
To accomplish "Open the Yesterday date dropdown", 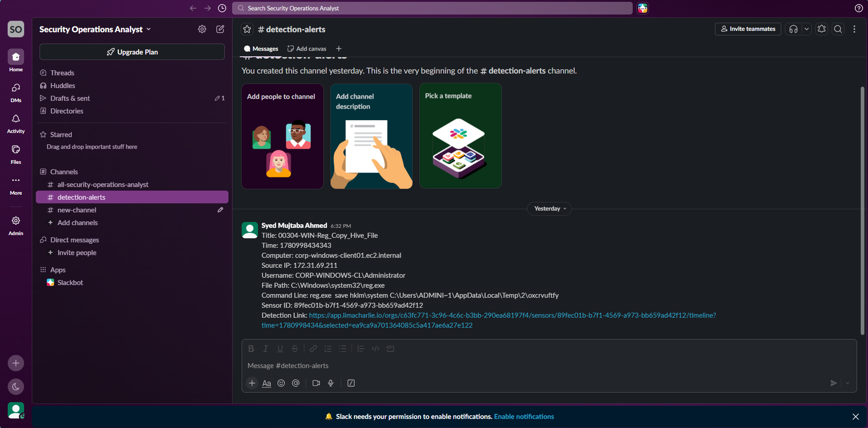I will (550, 209).
